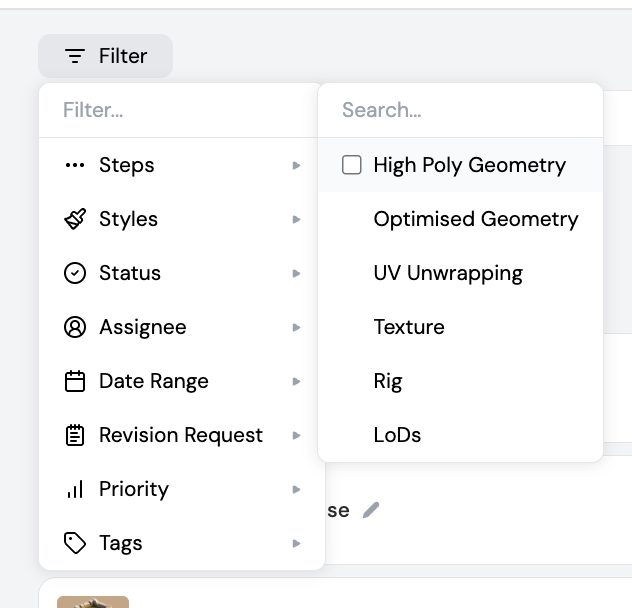Click the Status checkmark circle icon
This screenshot has width=632, height=608.
point(75,273)
